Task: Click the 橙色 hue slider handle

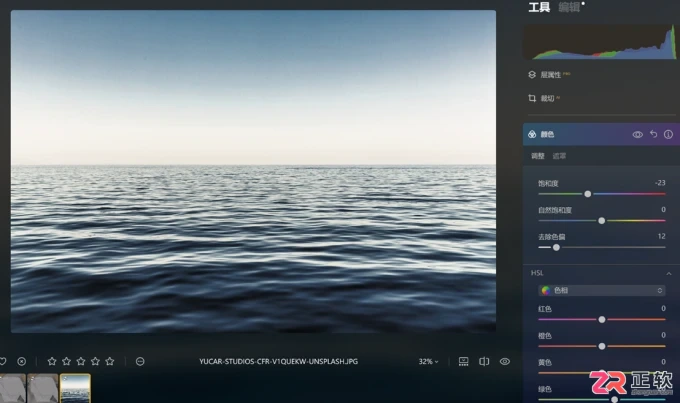Action: (x=602, y=346)
